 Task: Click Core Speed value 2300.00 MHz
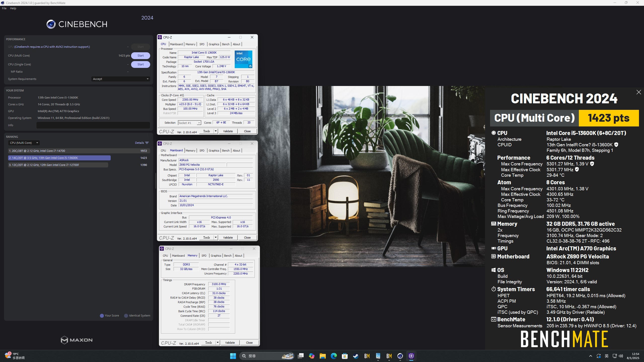tap(190, 100)
